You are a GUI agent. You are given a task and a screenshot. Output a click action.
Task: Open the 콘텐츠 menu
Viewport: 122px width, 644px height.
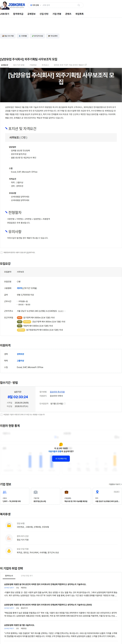(x=68, y=14)
